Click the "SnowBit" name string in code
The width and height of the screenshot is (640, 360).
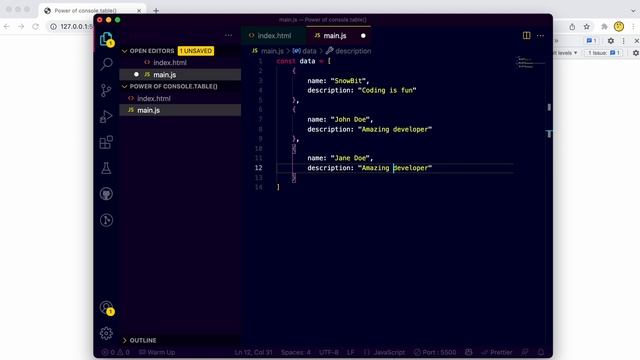[348, 81]
